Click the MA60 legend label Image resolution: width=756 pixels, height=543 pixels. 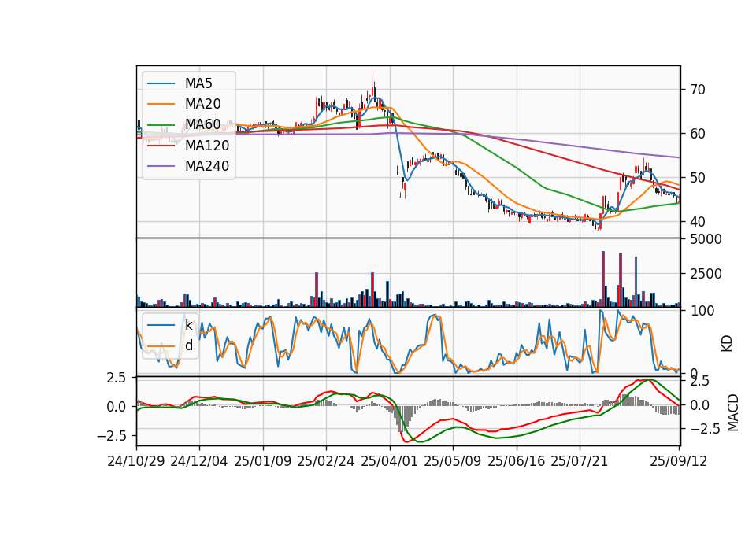(x=202, y=125)
